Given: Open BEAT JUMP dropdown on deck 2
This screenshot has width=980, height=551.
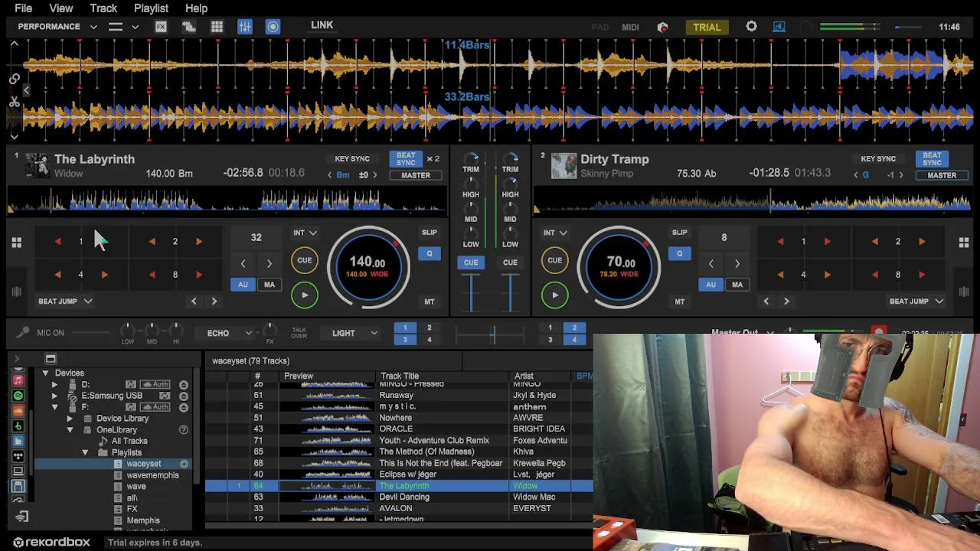Looking at the screenshot, I should click(x=916, y=302).
